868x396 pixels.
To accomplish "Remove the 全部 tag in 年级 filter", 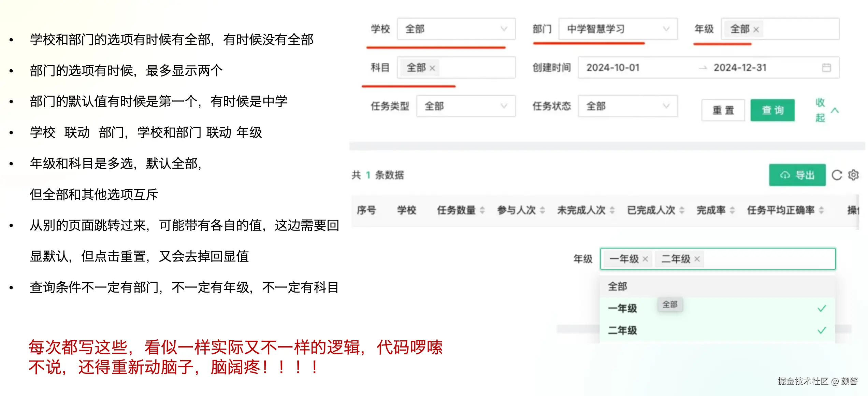I will coord(756,30).
